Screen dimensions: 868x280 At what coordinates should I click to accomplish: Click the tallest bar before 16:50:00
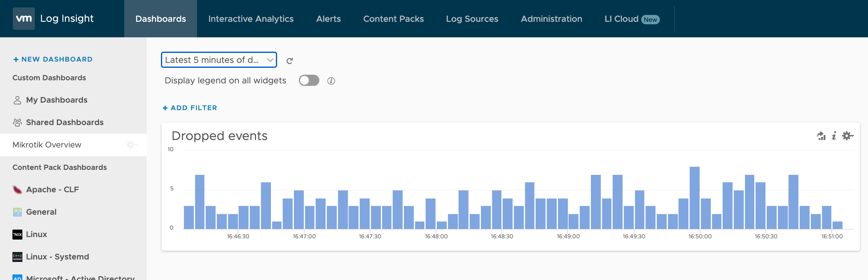click(x=694, y=198)
